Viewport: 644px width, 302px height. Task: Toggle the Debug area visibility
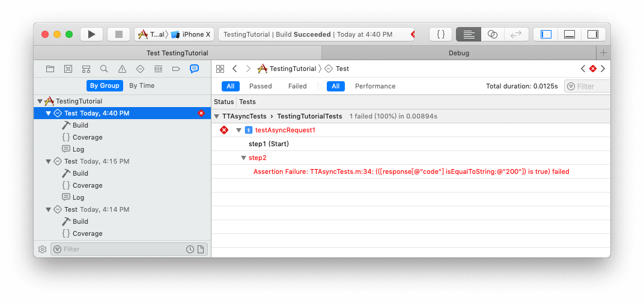[x=570, y=34]
